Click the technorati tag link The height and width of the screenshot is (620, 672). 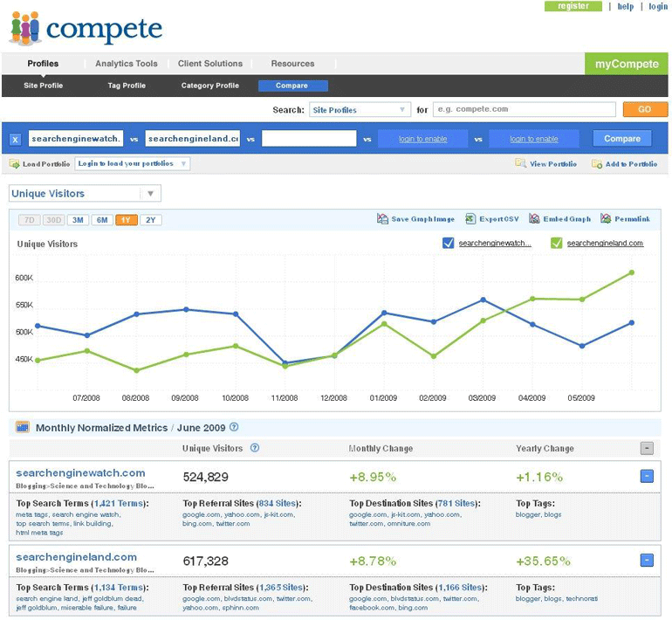[581, 598]
